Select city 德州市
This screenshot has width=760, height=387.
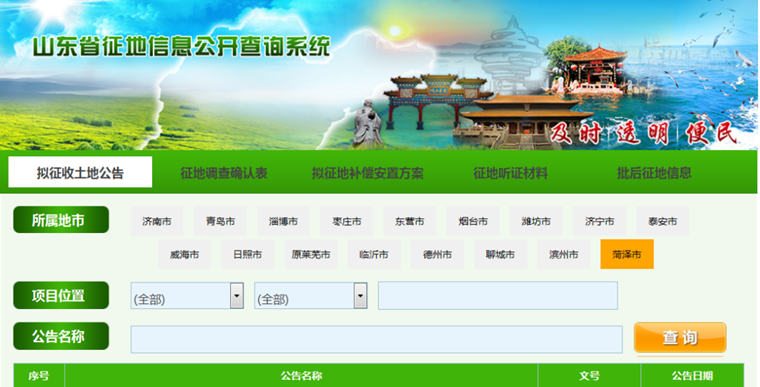[x=437, y=254]
